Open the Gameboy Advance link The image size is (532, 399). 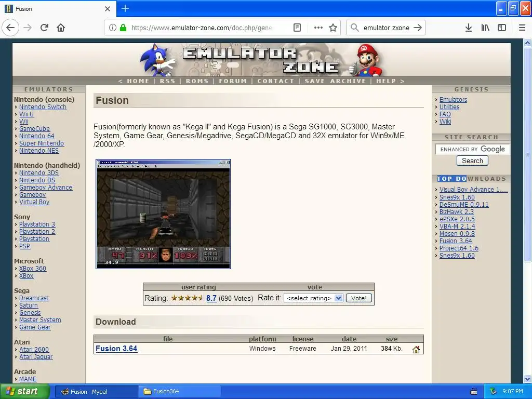pyautogui.click(x=46, y=187)
